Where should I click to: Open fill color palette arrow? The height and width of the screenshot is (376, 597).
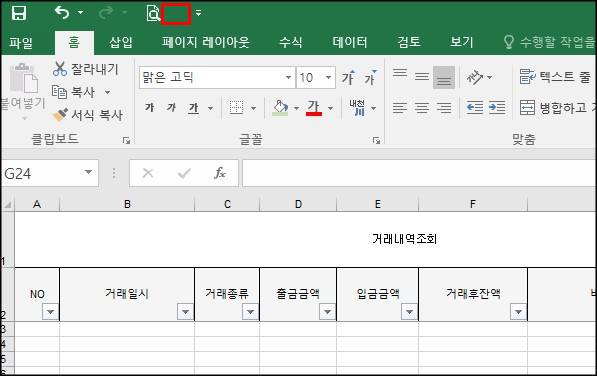pos(296,108)
